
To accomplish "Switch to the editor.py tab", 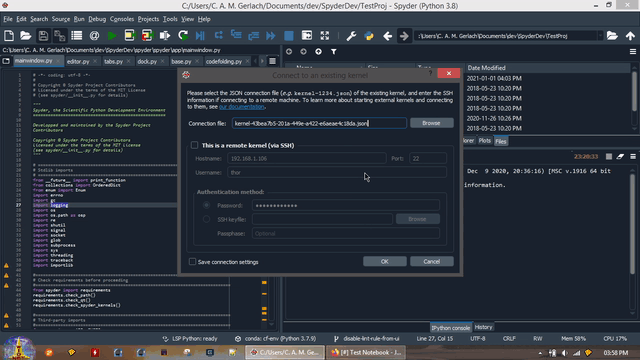I will (x=78, y=61).
